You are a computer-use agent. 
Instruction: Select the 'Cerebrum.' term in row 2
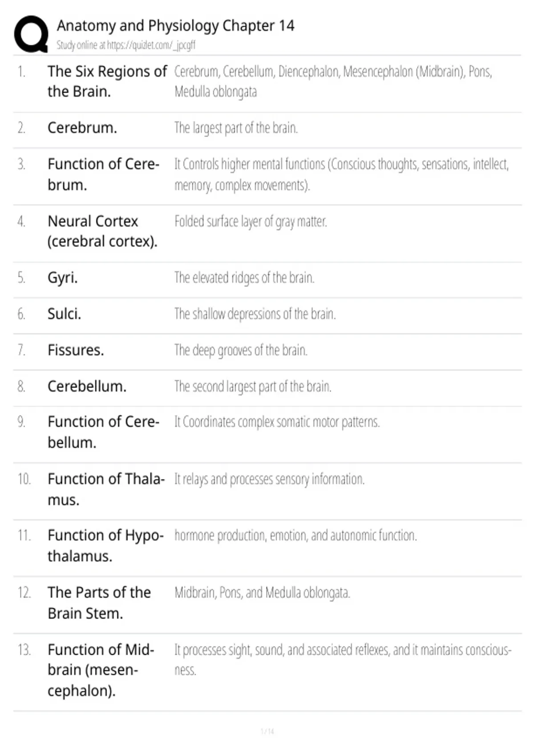click(82, 128)
